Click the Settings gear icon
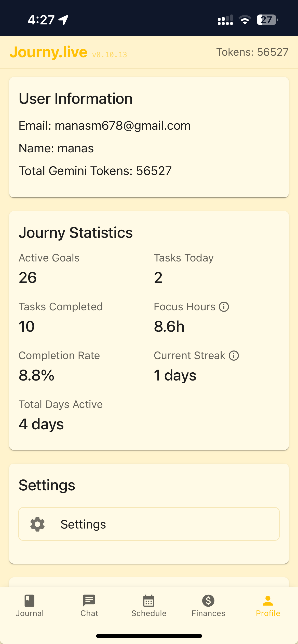 tap(37, 524)
